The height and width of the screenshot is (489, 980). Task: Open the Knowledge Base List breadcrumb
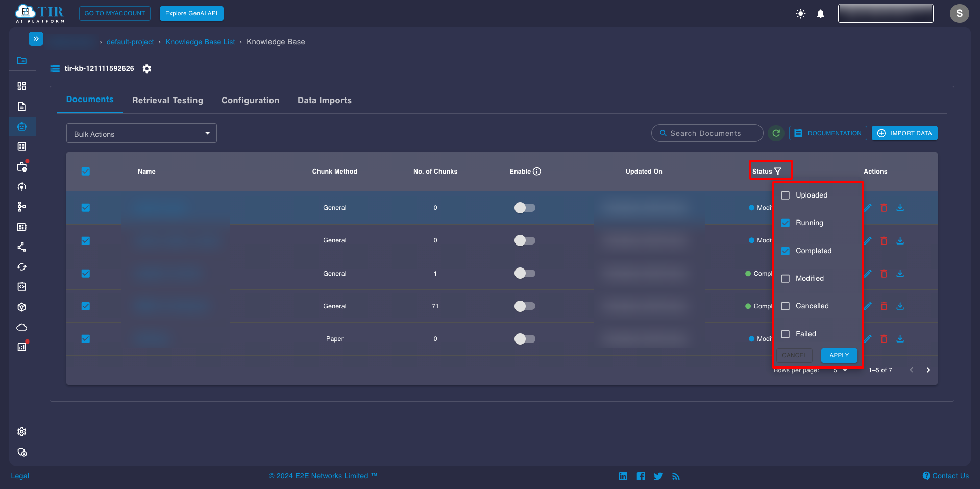point(200,42)
